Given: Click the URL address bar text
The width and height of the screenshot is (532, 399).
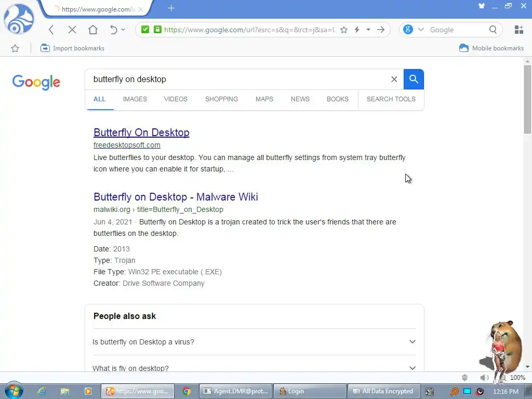Looking at the screenshot, I should click(249, 30).
